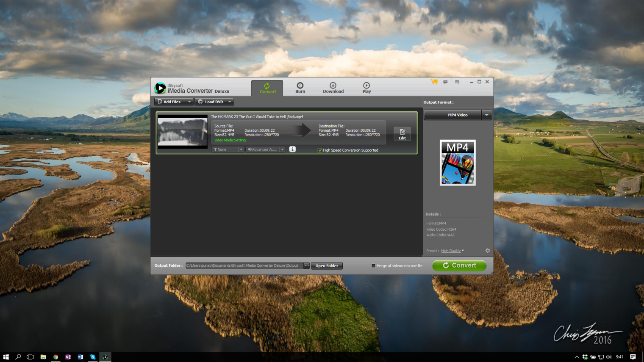Maximize the iMedia Converter window
Viewport: 644px width, 362px height.
[480, 82]
